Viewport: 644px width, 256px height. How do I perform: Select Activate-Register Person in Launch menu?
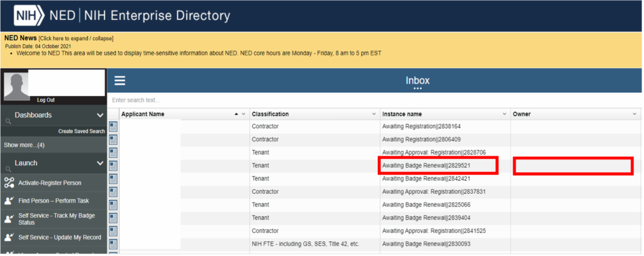pos(50,183)
